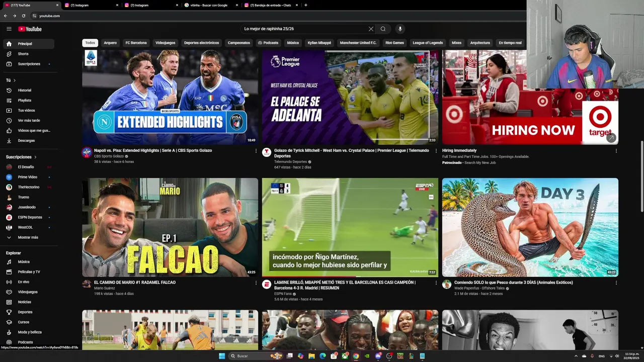
Task: Play the Lamine brilló Barcelona 4-3 thumbnail
Action: [x=350, y=227]
